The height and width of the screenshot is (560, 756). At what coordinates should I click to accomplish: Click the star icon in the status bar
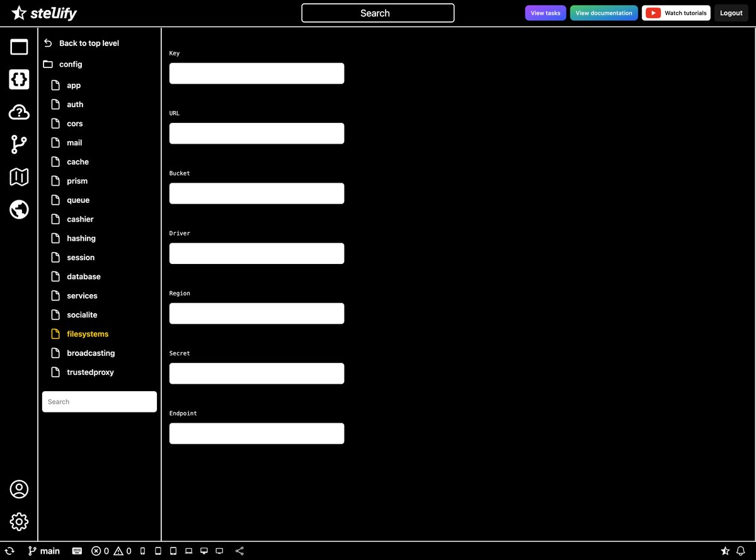coord(726,551)
